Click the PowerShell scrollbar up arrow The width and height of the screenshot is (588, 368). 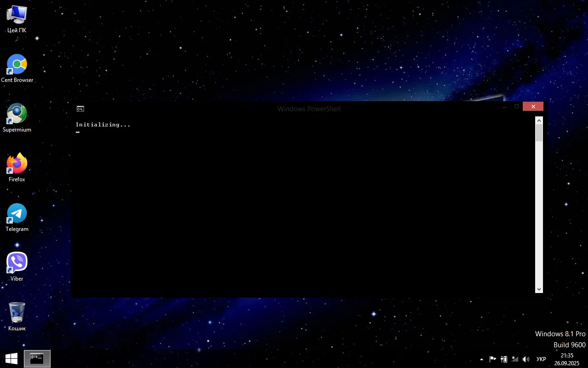coord(539,120)
